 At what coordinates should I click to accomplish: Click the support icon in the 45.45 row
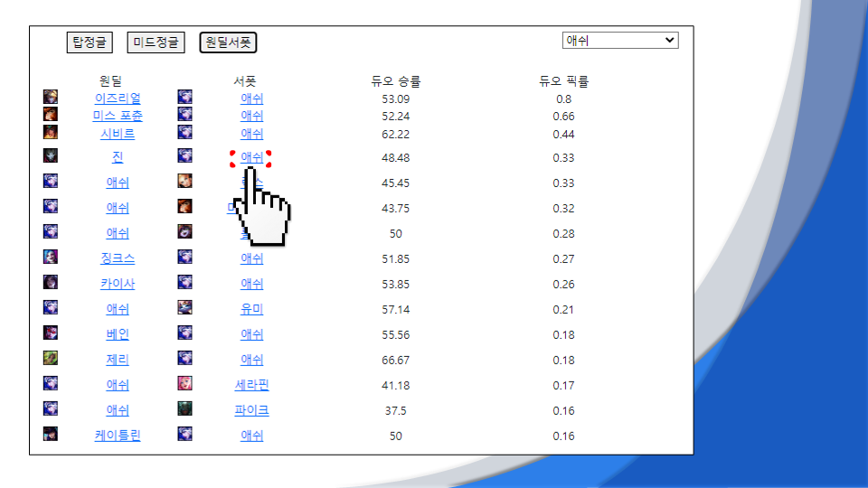(x=184, y=181)
